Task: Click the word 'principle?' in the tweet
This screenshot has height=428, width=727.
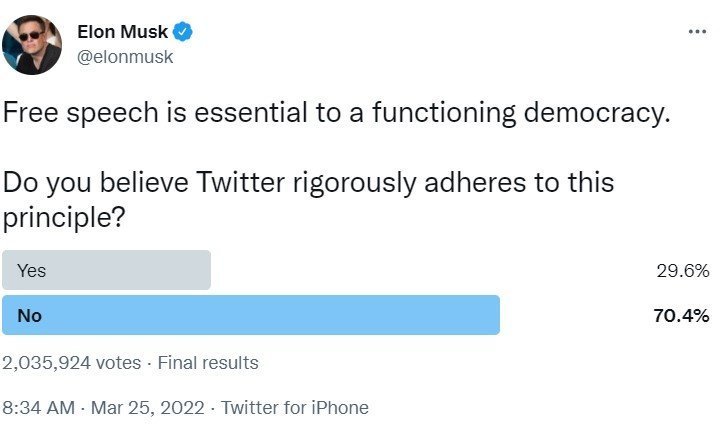Action: point(63,217)
